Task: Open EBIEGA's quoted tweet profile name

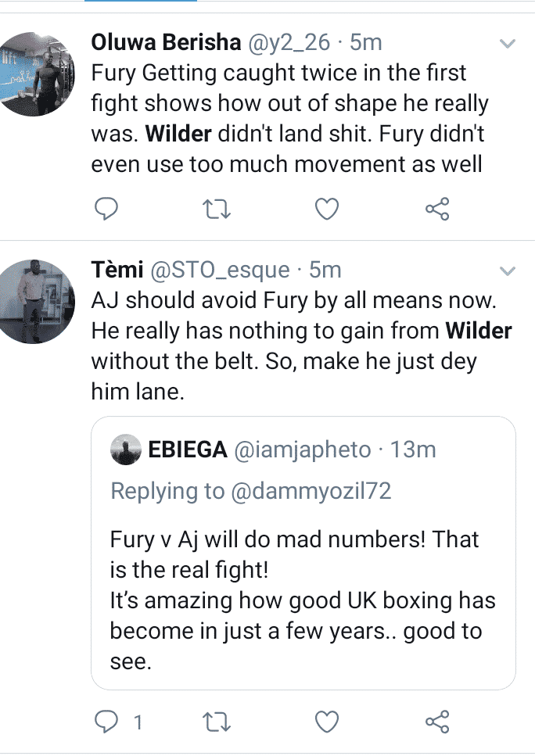Action: (x=188, y=450)
